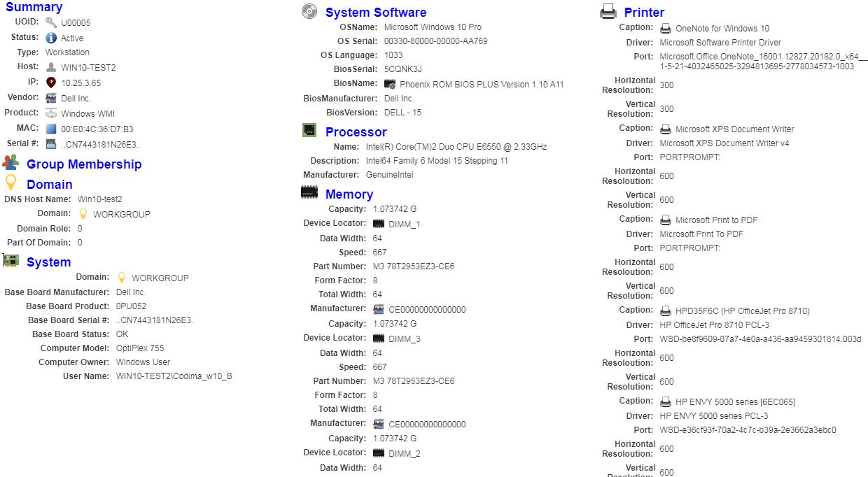Click the disc icon beside System Software heading
Viewport: 868px width, 477px height.
click(x=309, y=11)
